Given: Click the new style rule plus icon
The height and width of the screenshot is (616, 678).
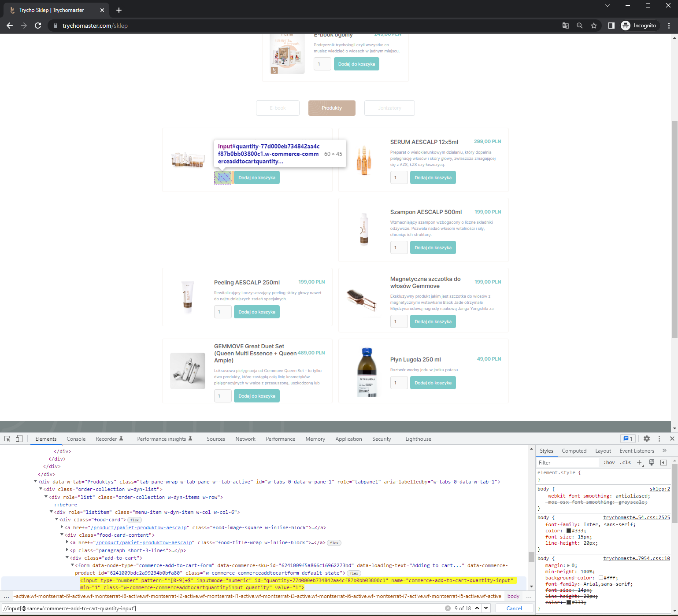Looking at the screenshot, I should (640, 462).
